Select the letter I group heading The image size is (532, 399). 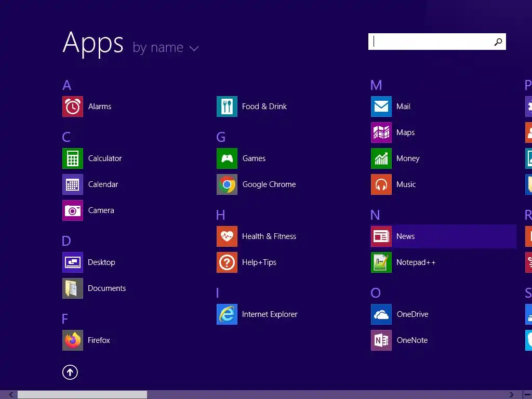(x=218, y=293)
